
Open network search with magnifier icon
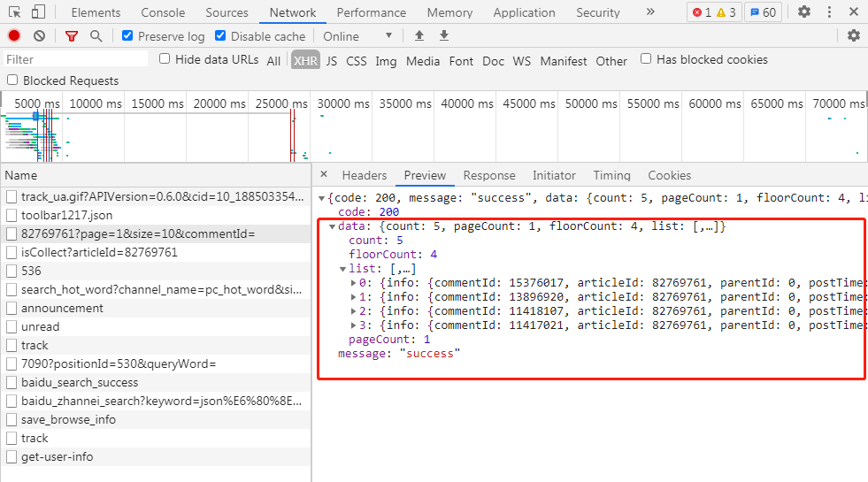(x=96, y=36)
